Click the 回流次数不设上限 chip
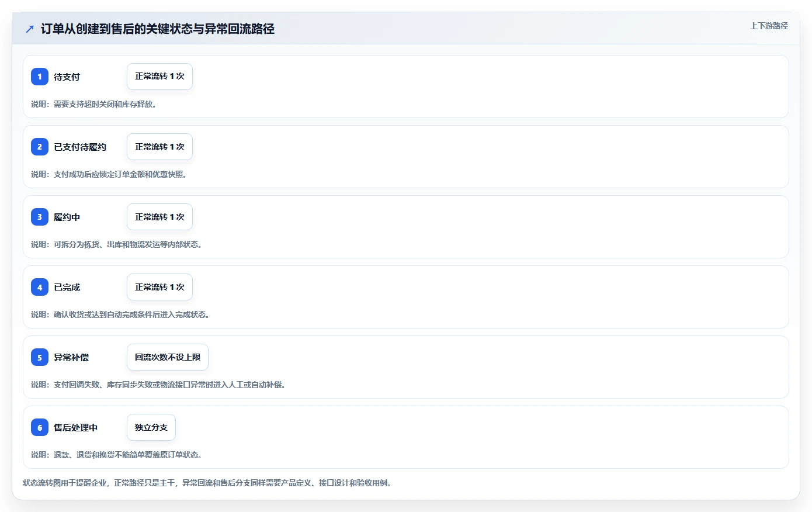This screenshot has width=812, height=512. [168, 357]
